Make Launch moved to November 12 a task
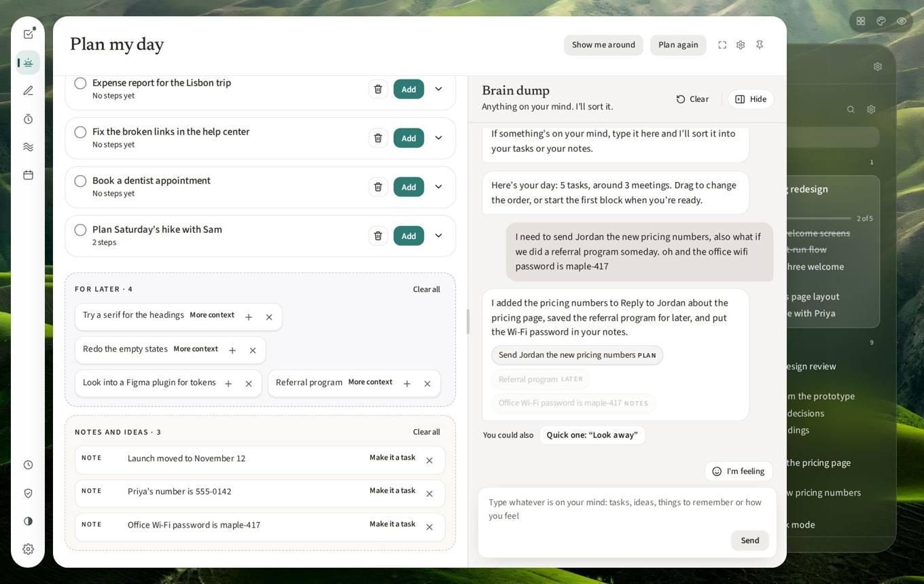 (x=392, y=458)
